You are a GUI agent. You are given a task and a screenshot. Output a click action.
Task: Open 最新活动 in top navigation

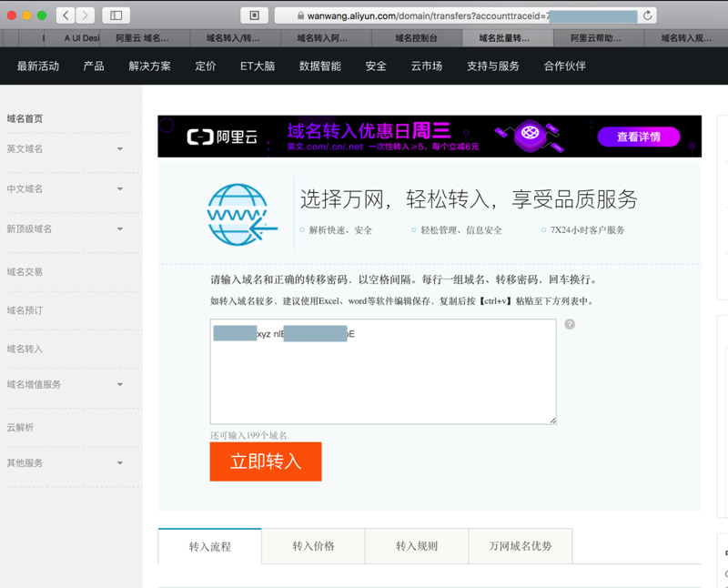coord(38,66)
